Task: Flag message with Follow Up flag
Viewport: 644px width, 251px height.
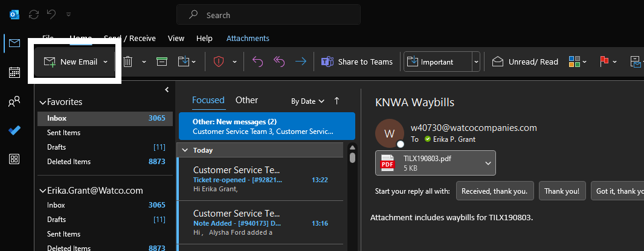Action: tap(604, 62)
